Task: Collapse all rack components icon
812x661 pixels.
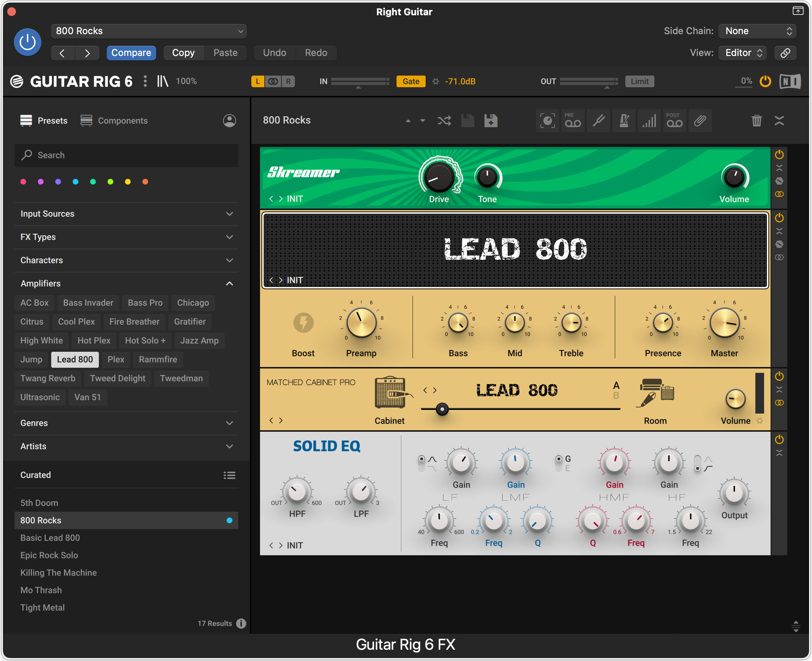Action: click(779, 121)
